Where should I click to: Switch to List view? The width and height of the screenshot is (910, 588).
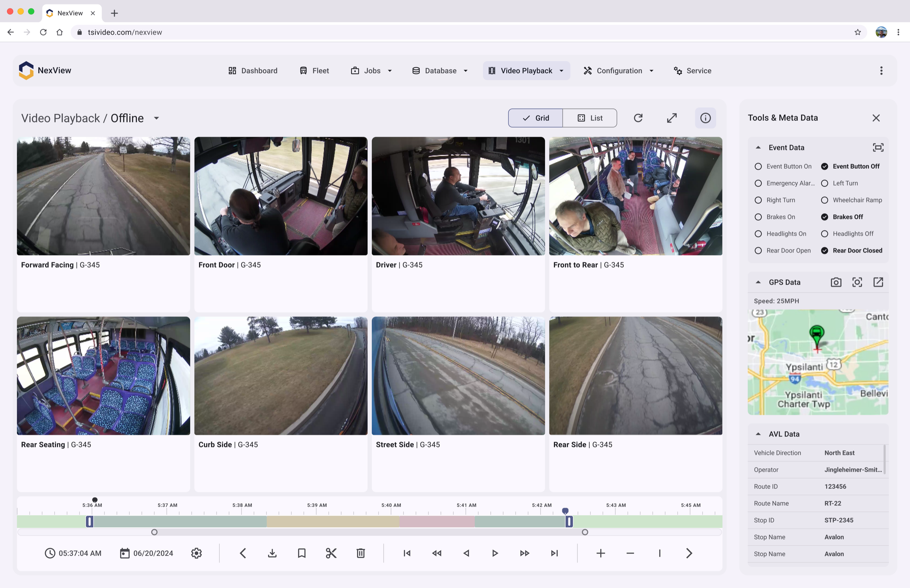tap(590, 118)
